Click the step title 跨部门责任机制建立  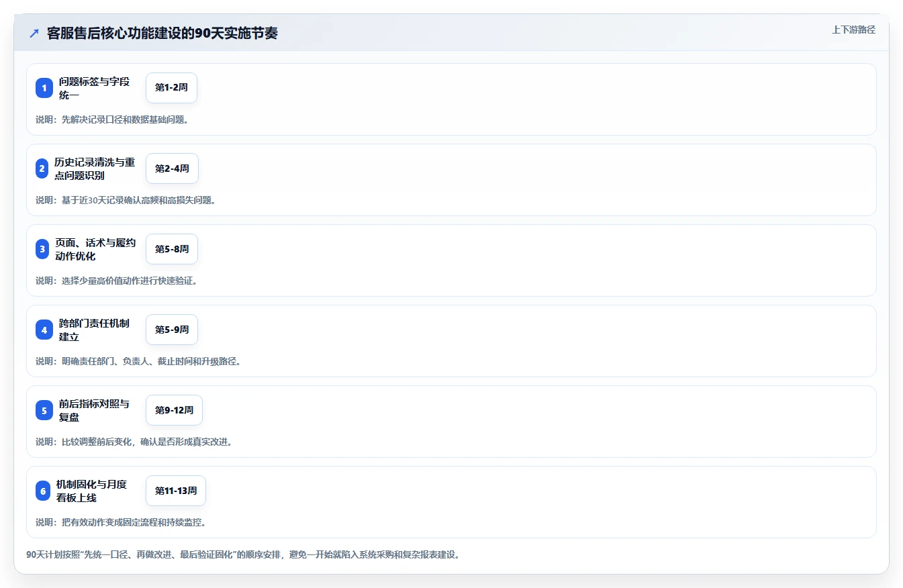[95, 330]
